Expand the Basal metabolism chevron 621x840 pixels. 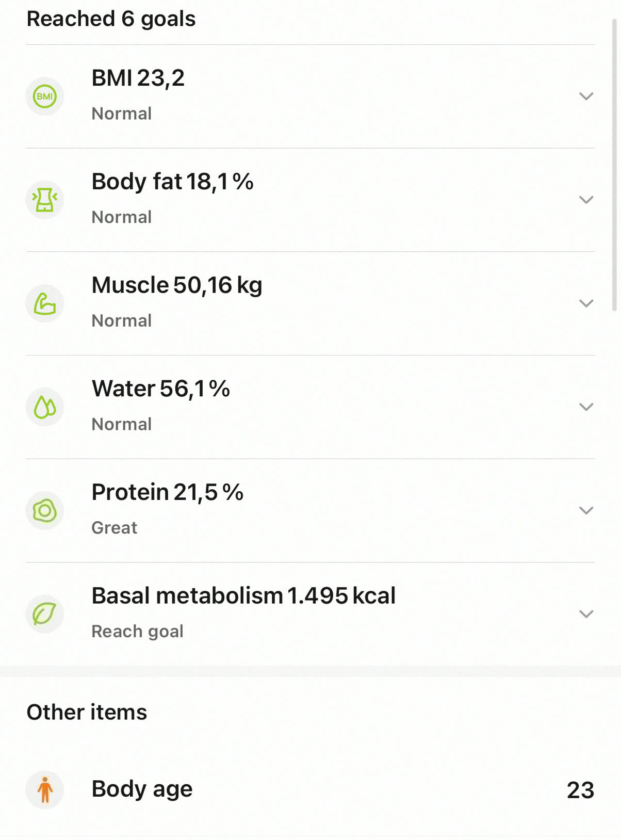(586, 614)
